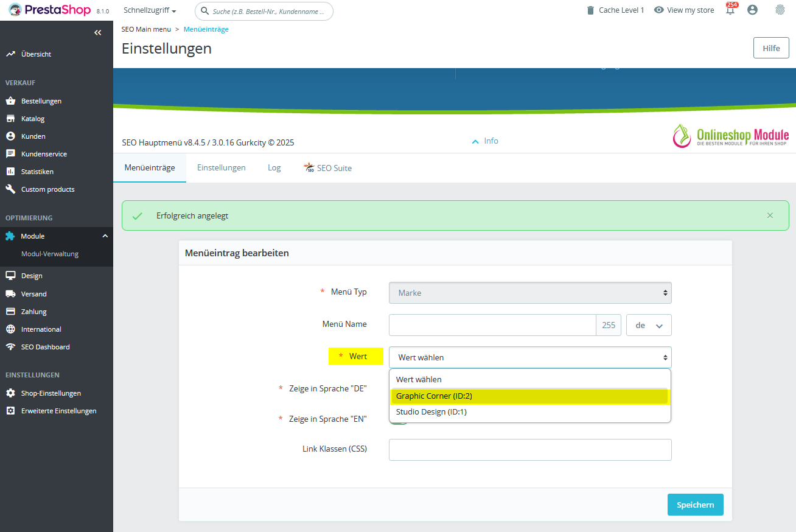Choose Studio Design (ID:1) option
The height and width of the screenshot is (532, 796).
coord(530,412)
